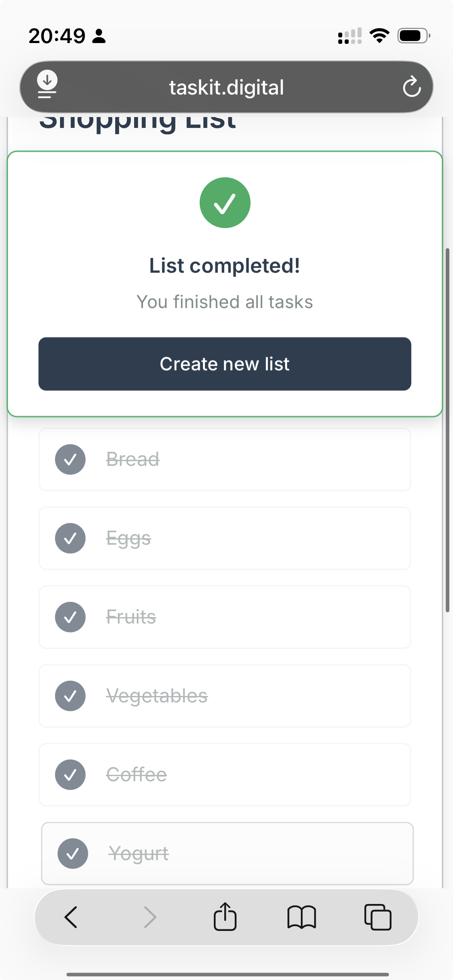Select the Yogurt list item row
This screenshot has height=980, width=453.
[x=228, y=854]
